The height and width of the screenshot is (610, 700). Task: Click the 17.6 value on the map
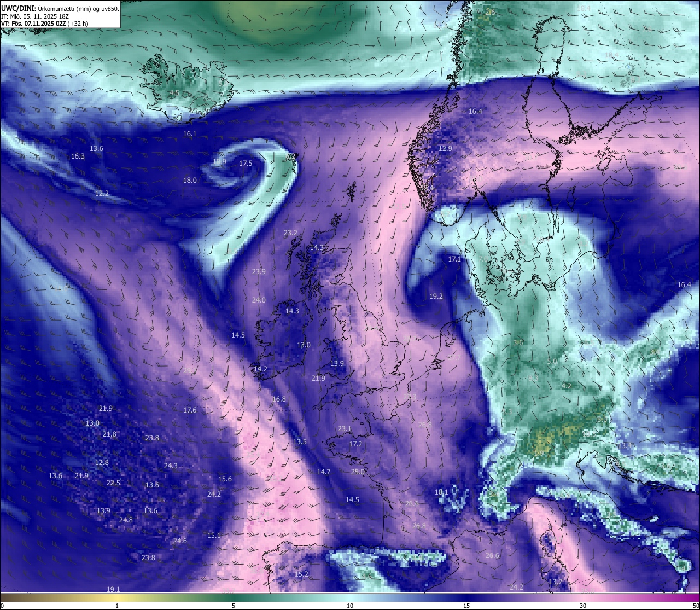(x=190, y=410)
